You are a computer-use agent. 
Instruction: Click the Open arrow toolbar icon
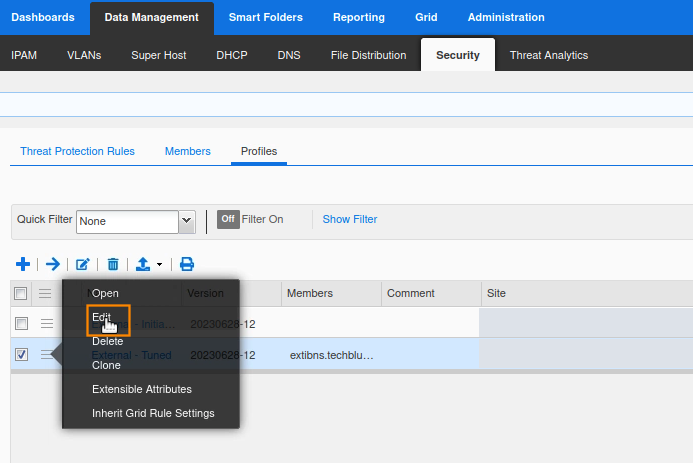(53, 264)
